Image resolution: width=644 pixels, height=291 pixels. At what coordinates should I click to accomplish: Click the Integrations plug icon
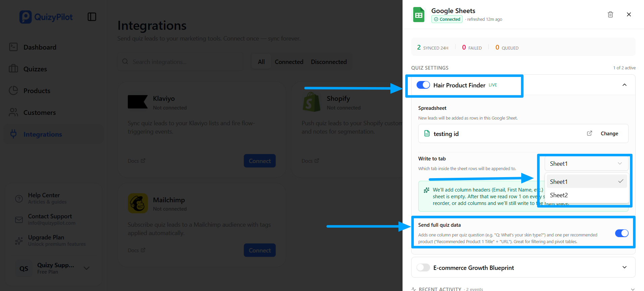(13, 134)
